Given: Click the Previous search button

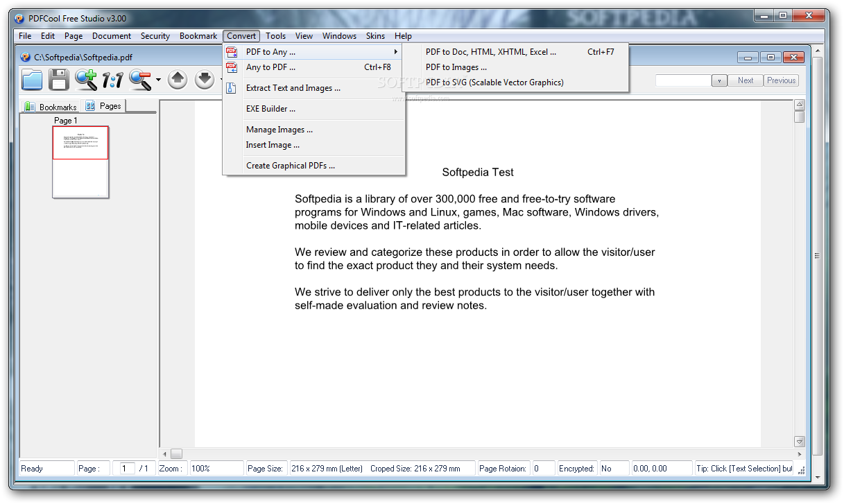Looking at the screenshot, I should [x=782, y=80].
